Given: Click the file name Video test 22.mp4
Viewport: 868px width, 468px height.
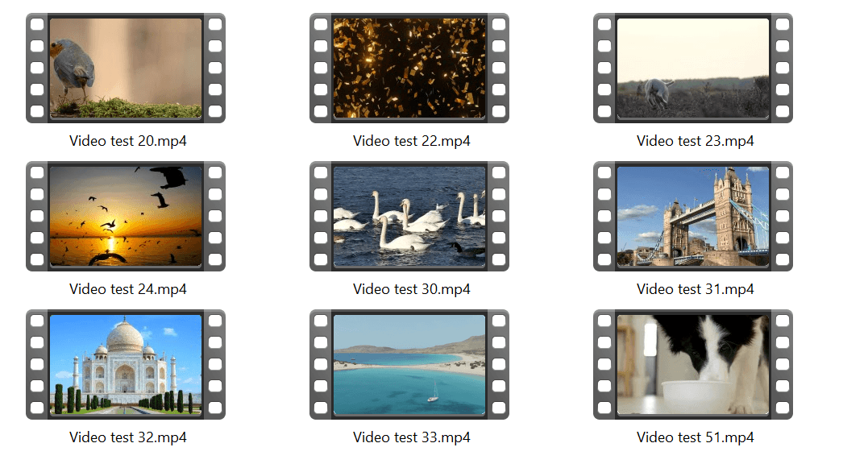Looking at the screenshot, I should point(412,141).
